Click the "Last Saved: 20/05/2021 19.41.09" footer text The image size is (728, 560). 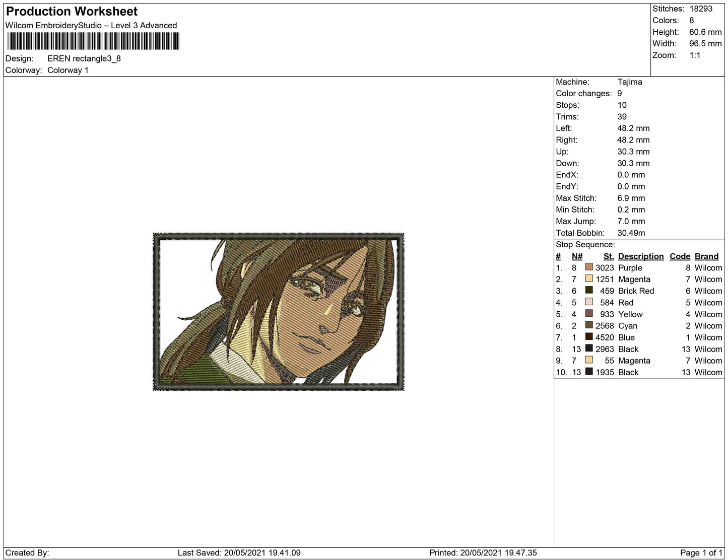[239, 552]
